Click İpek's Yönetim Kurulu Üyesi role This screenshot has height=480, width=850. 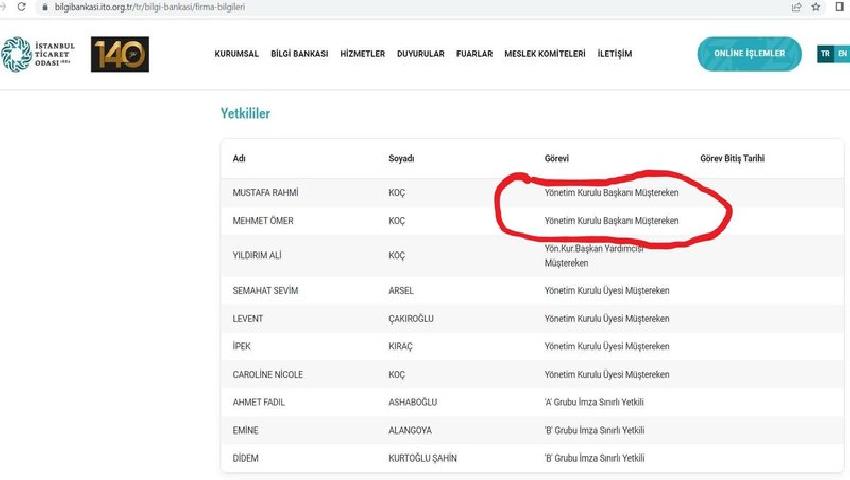(x=607, y=346)
